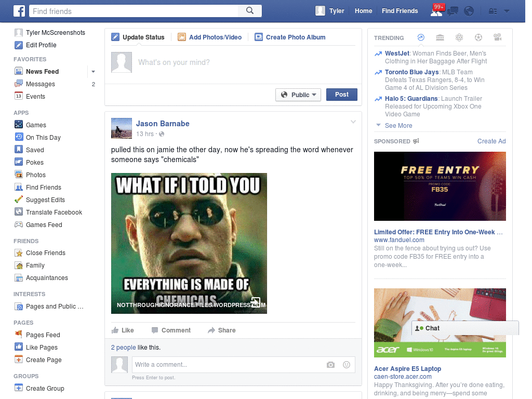Viewport: 532px width, 399px height.
Task: View notifications via the globe icon
Action: coord(469,11)
